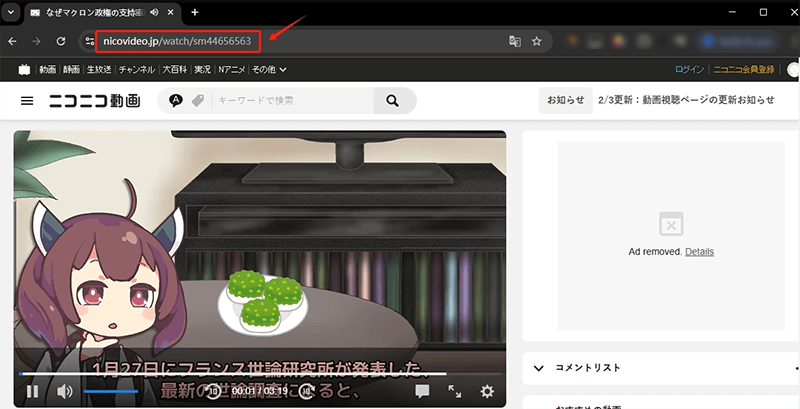
Task: Click the Details link for removed ad
Action: point(699,251)
